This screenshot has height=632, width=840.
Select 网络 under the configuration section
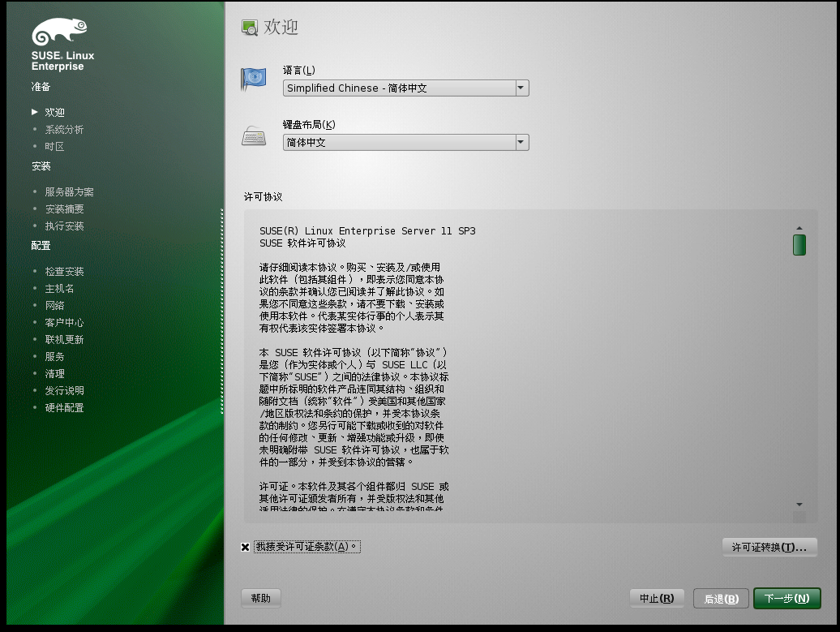pyautogui.click(x=54, y=305)
